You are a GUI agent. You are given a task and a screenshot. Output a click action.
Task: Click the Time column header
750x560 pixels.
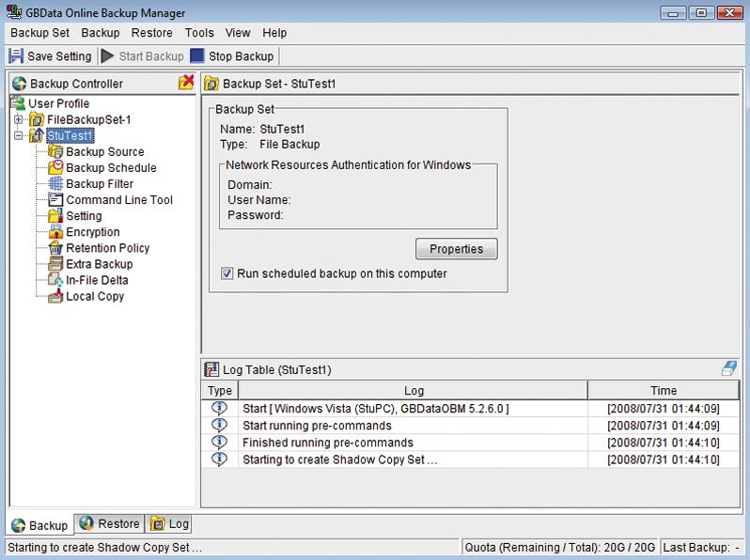(664, 390)
